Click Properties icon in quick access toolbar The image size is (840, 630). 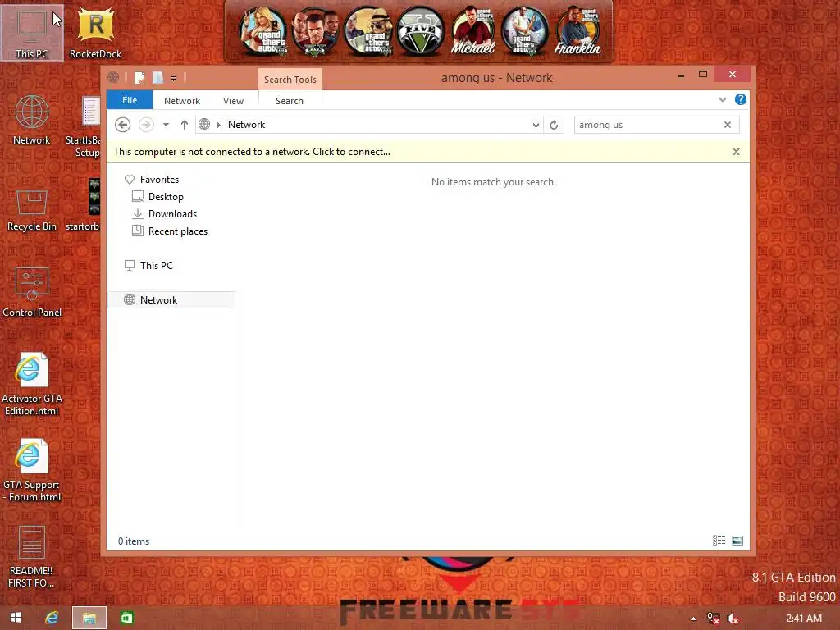[139, 78]
